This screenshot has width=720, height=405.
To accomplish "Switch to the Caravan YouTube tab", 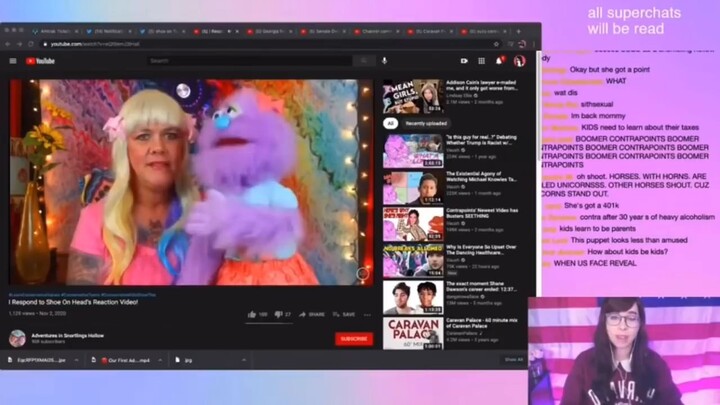I will (x=431, y=31).
